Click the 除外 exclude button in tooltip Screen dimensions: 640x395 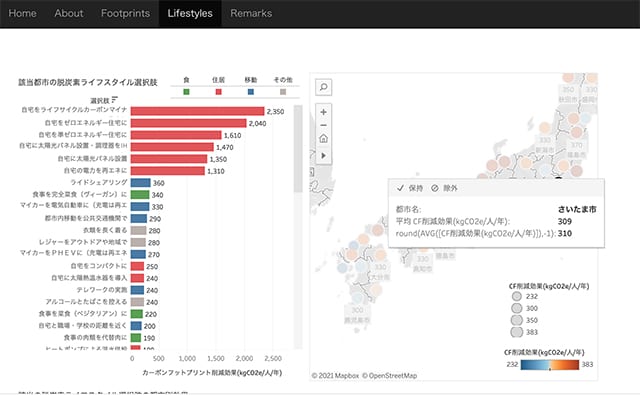(x=444, y=188)
